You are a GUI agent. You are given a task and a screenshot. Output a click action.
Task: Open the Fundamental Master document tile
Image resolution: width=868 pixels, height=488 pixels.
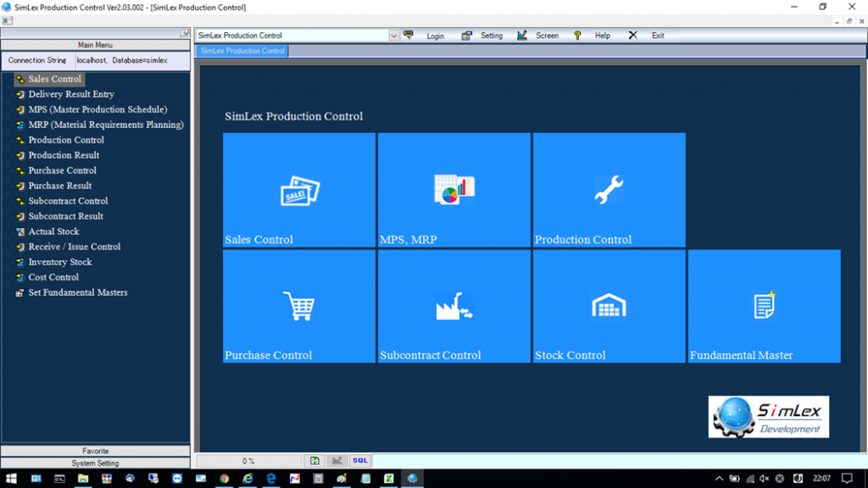(763, 306)
